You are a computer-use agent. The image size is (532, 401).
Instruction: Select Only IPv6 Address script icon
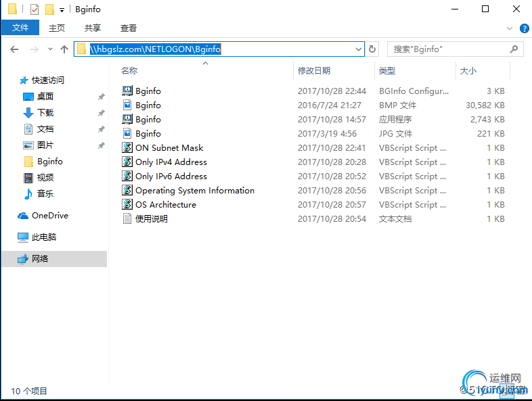click(x=127, y=176)
